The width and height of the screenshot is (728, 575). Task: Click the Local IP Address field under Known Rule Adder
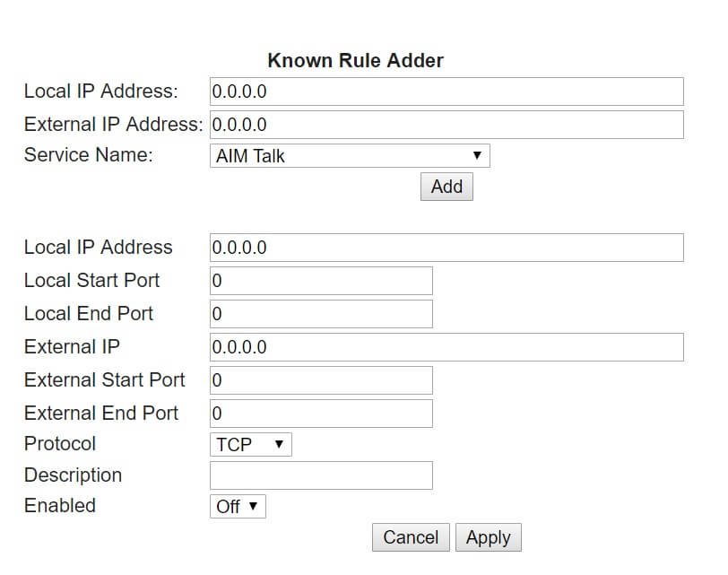[446, 91]
